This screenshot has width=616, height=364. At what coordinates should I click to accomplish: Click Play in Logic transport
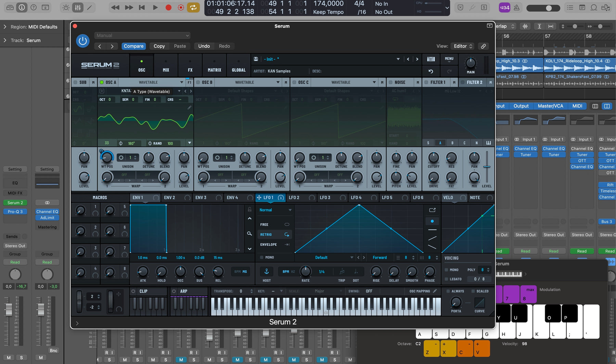coord(155,7)
